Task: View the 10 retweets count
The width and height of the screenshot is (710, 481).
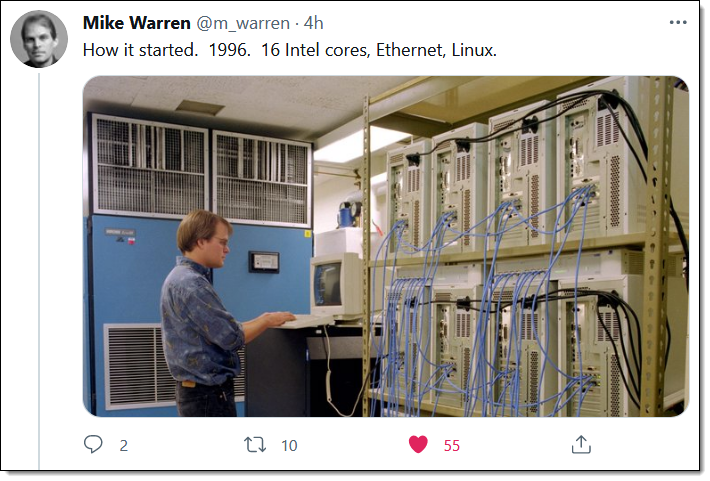Action: 289,446
